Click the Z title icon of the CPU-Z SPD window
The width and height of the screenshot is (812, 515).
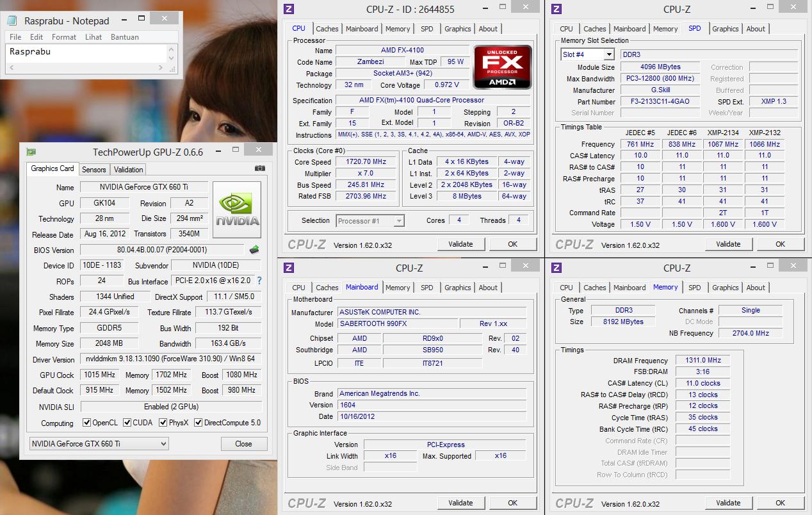point(556,9)
